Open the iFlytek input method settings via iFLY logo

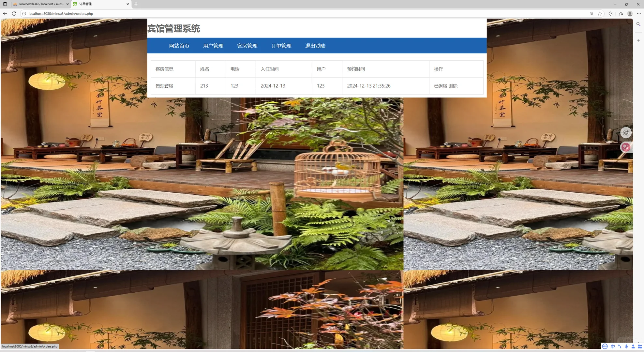[x=605, y=346]
